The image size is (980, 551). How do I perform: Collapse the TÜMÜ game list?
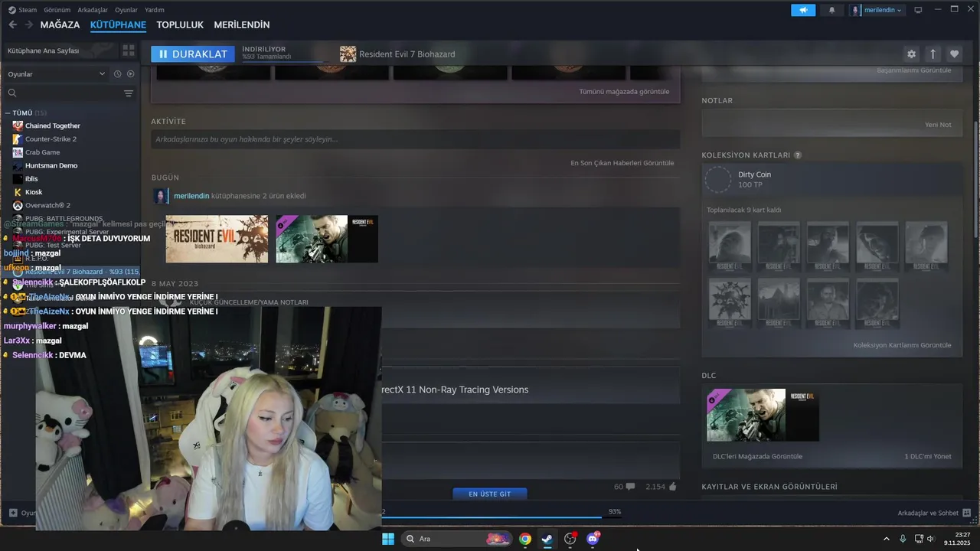coord(8,112)
